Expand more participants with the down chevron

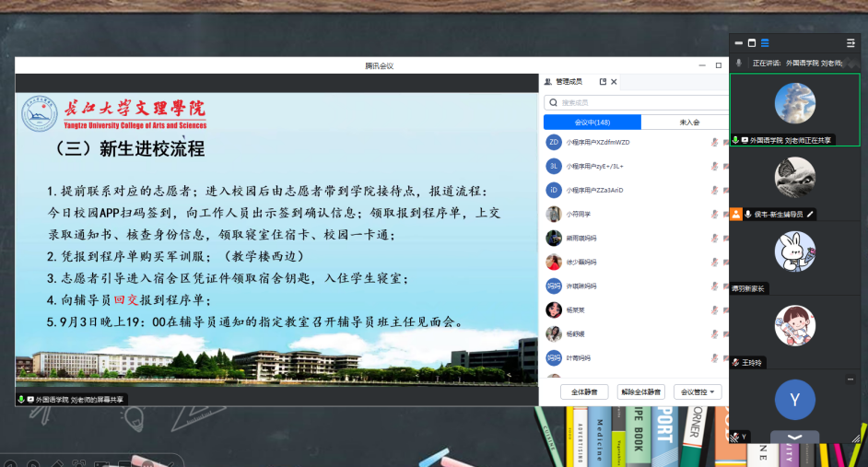point(794,438)
